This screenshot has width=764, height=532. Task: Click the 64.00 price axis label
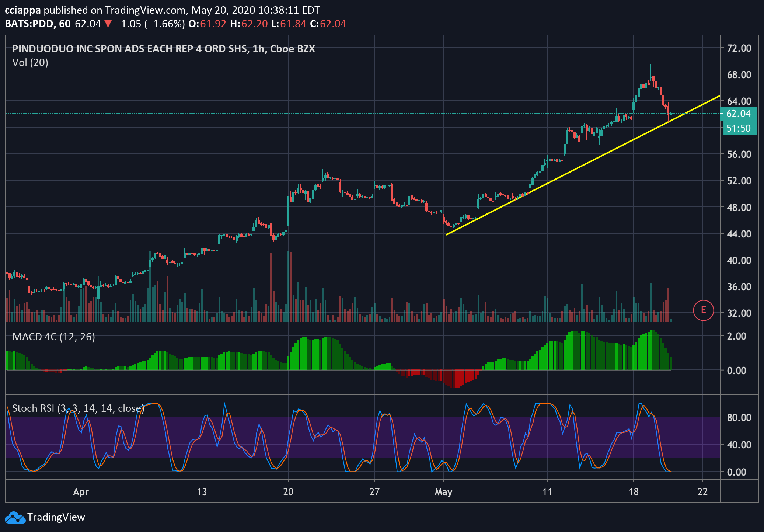(739, 101)
